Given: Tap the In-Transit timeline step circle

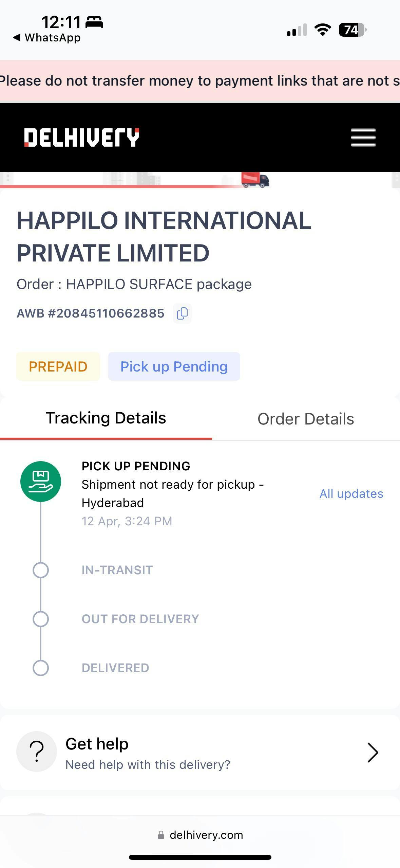Looking at the screenshot, I should tap(41, 570).
